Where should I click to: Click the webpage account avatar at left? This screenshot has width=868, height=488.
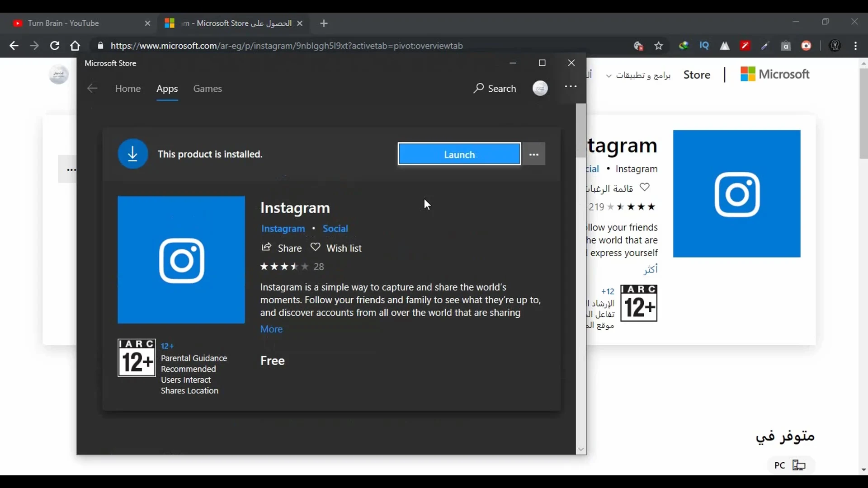[x=59, y=75]
